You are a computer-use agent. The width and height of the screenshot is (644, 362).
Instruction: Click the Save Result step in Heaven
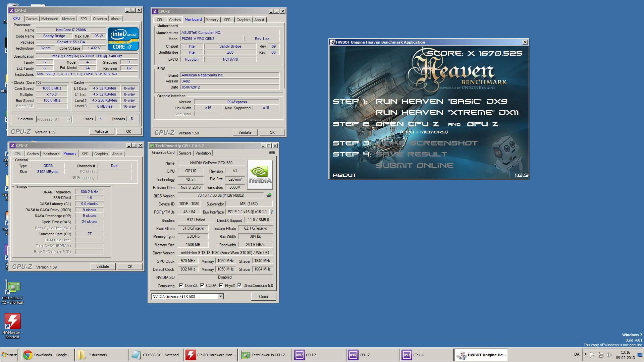(x=411, y=154)
